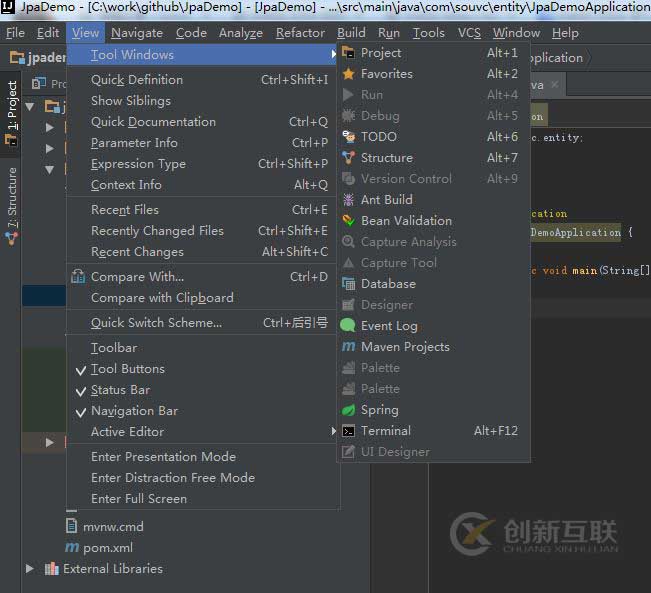Open the View menu

click(x=85, y=33)
